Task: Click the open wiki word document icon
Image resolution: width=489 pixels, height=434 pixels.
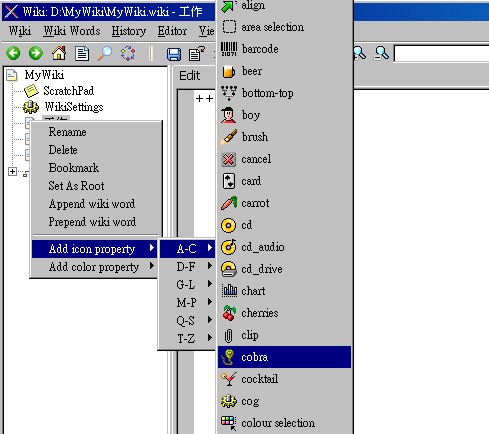Action: tap(82, 54)
